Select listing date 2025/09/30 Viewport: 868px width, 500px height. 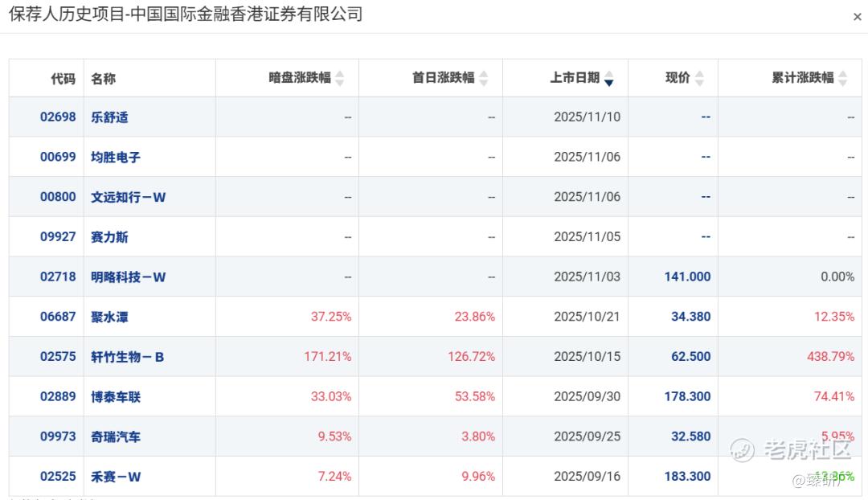(x=588, y=396)
